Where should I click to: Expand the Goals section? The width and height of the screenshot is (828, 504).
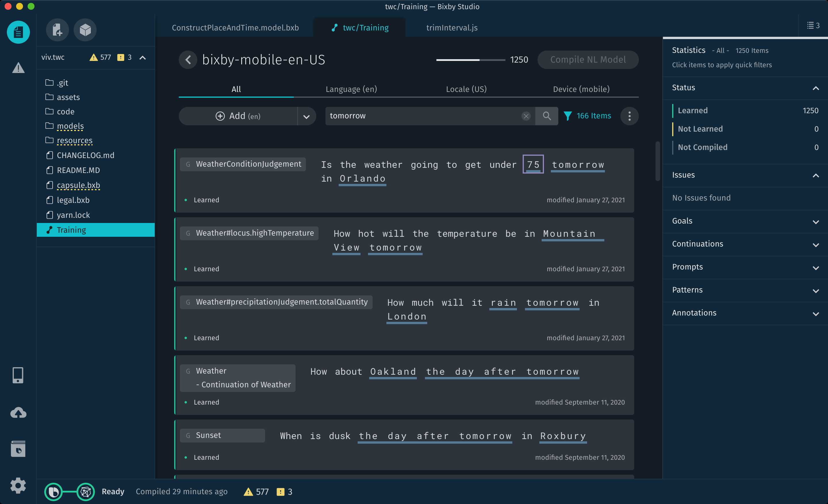coord(816,222)
